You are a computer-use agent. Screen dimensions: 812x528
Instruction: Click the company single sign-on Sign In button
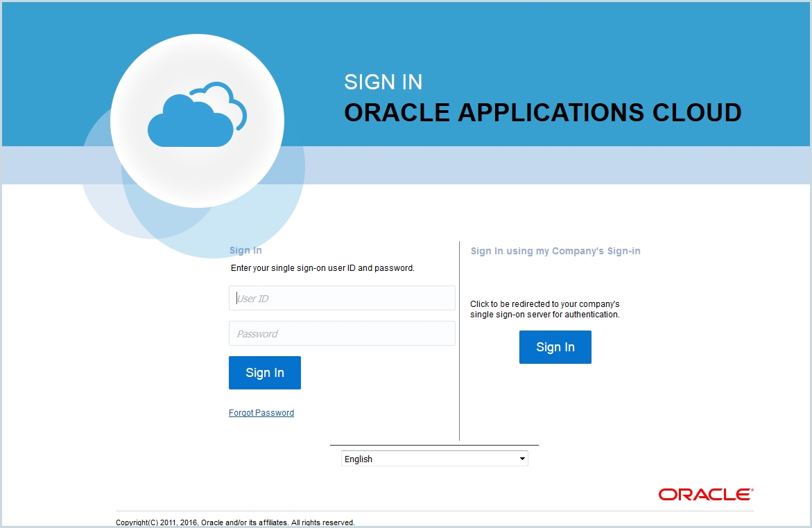555,346
